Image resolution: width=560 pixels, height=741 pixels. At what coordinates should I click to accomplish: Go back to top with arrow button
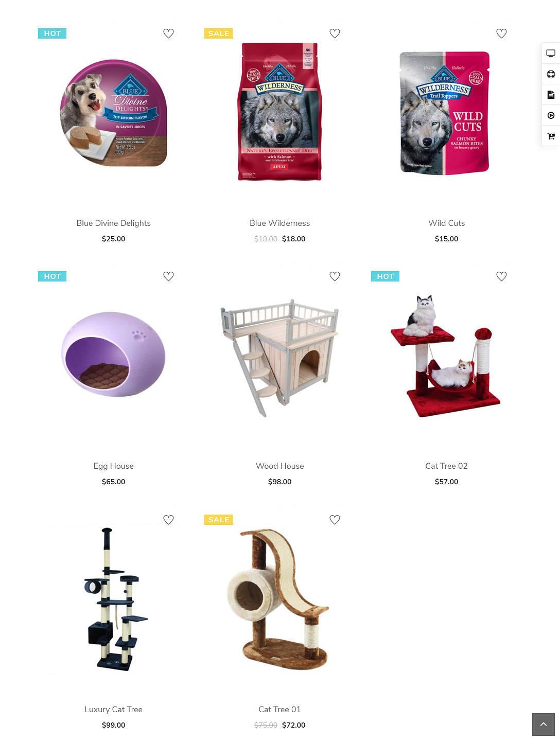(544, 725)
